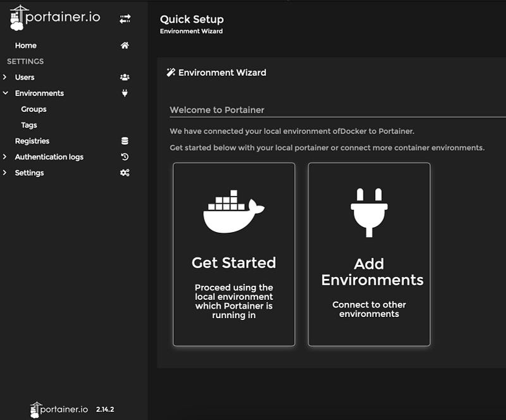Click the portainer.io logo at top
Screen dimensions: 506x420
(55, 18)
